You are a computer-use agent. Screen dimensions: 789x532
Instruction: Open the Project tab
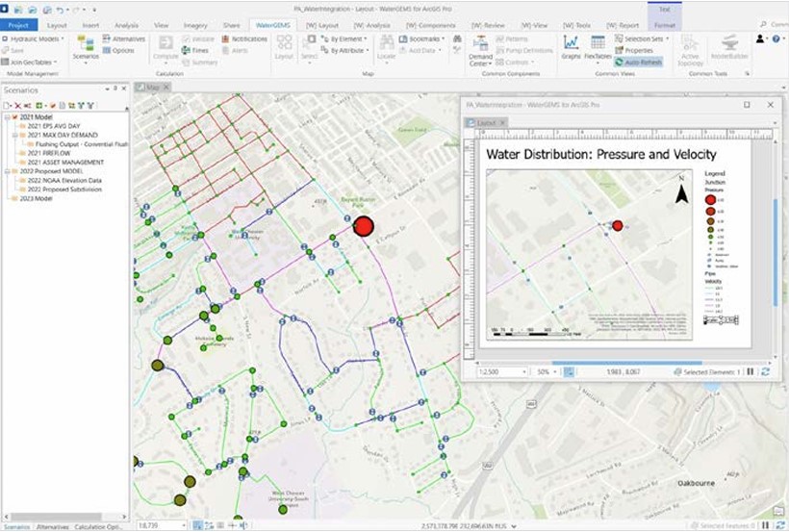[18, 25]
